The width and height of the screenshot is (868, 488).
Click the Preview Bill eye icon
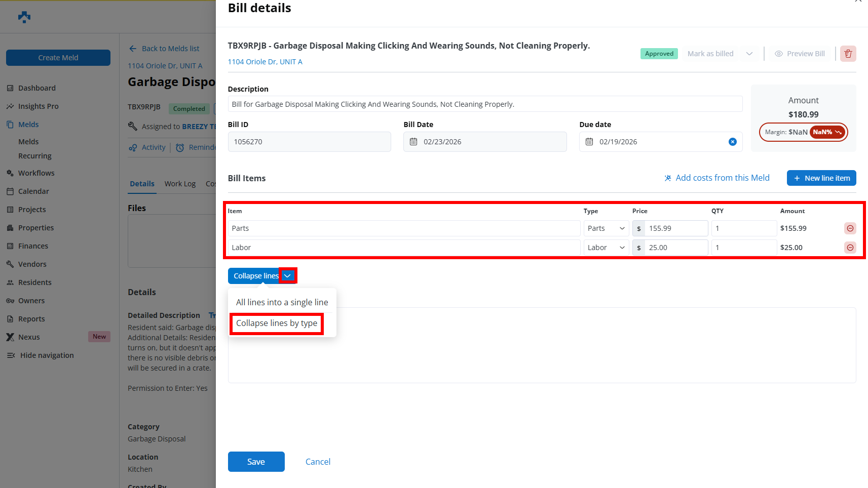(779, 54)
